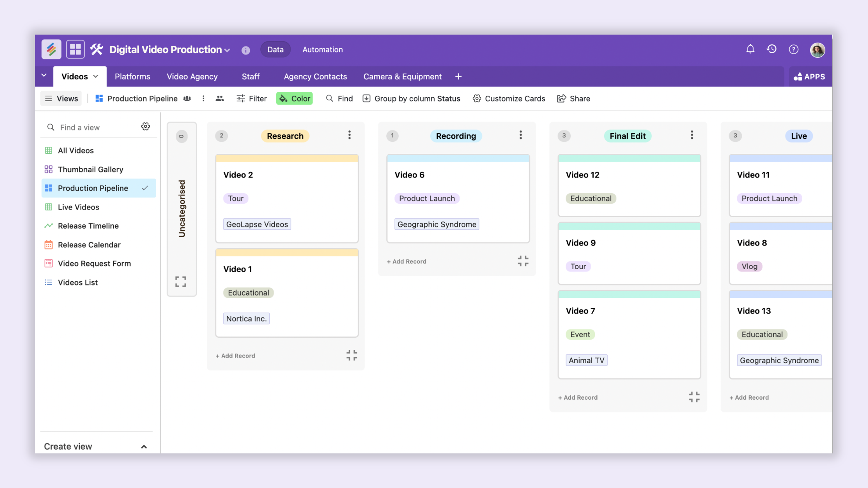Add a new table with plus icon
Image resolution: width=868 pixels, height=488 pixels.
458,77
